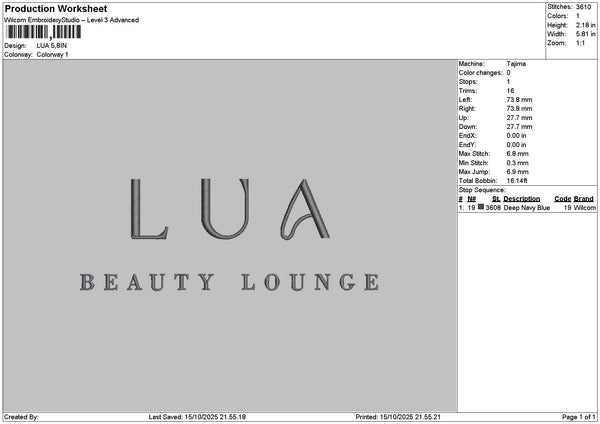
Task: Click the stitch count 3608 in stop sequence
Action: pos(493,207)
